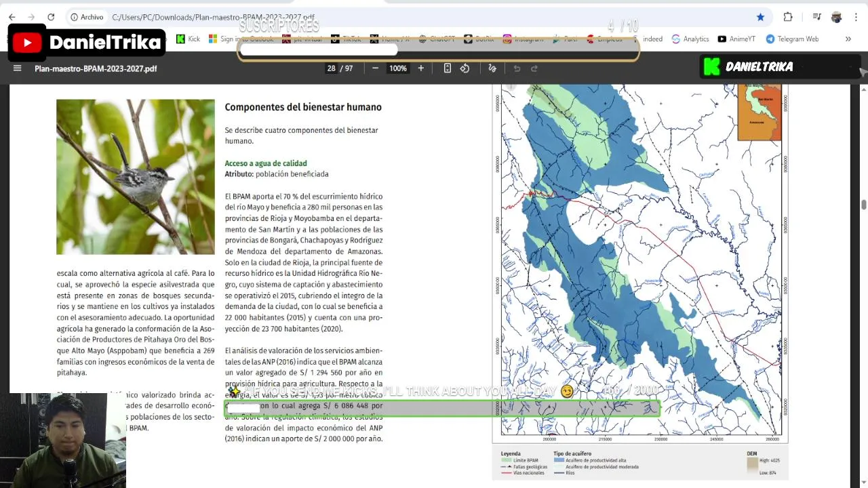Click the PDF file title in toolbar
The height and width of the screenshot is (488, 868).
pyautogui.click(x=96, y=68)
